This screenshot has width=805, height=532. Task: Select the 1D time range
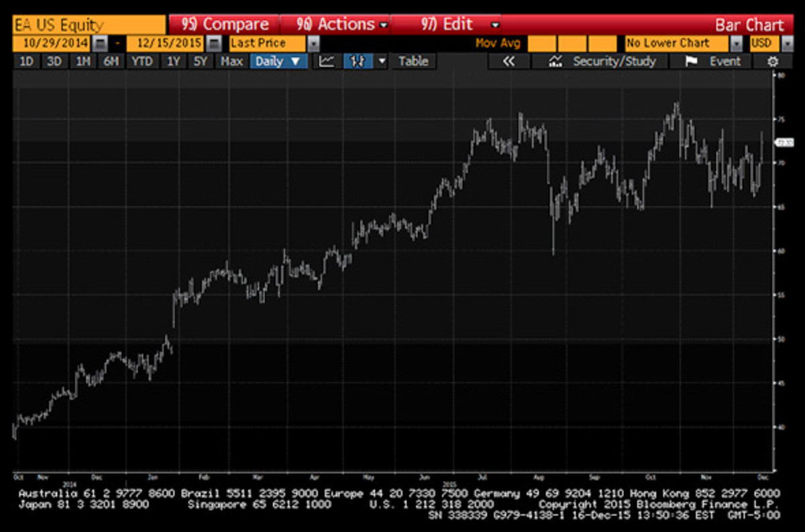point(25,61)
